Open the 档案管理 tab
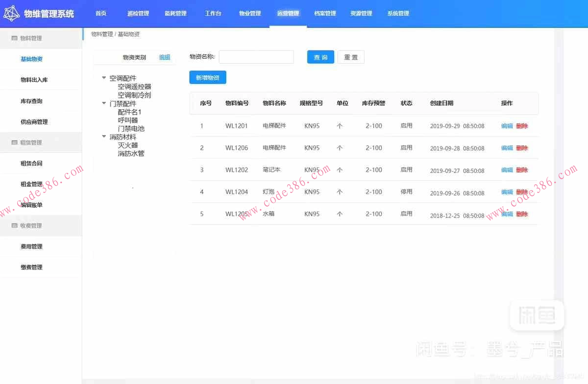Image resolution: width=588 pixels, height=384 pixels. pos(325,13)
